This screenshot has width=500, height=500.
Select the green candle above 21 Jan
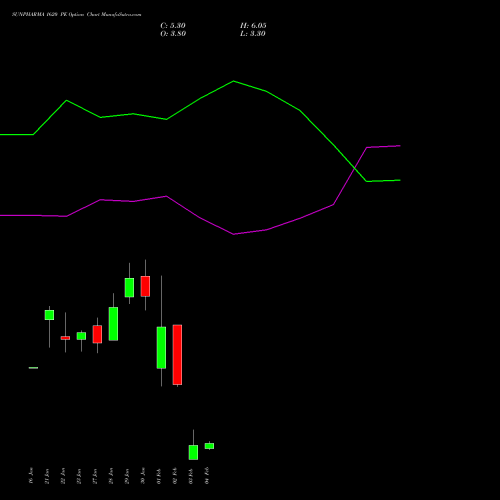pyautogui.click(x=49, y=315)
